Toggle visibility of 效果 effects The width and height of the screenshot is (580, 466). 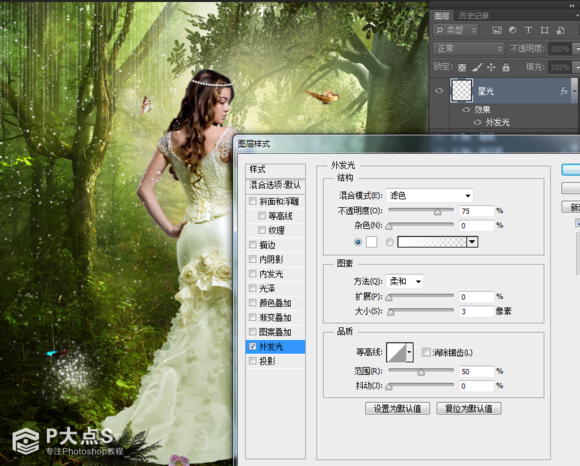tap(466, 110)
